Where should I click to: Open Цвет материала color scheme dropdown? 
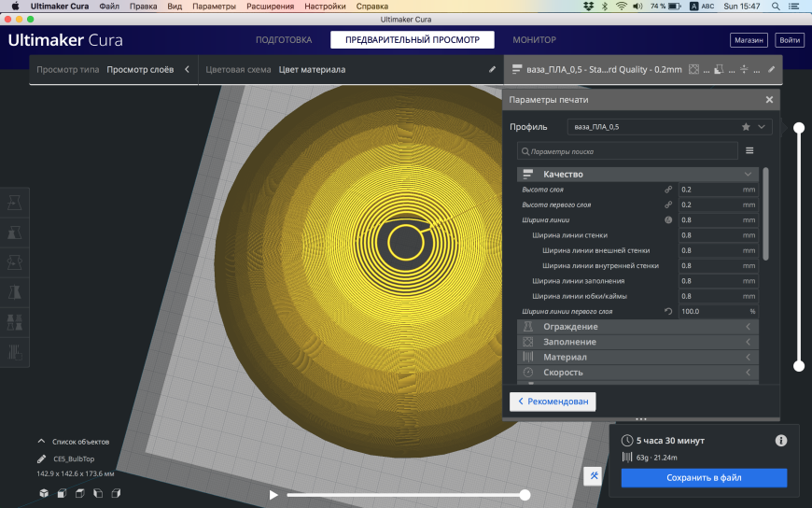click(x=350, y=69)
